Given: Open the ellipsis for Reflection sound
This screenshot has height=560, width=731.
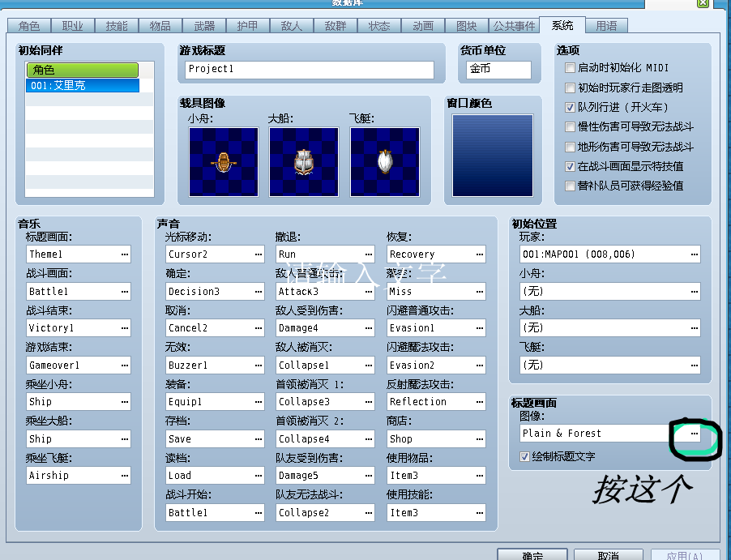Looking at the screenshot, I should (480, 401).
